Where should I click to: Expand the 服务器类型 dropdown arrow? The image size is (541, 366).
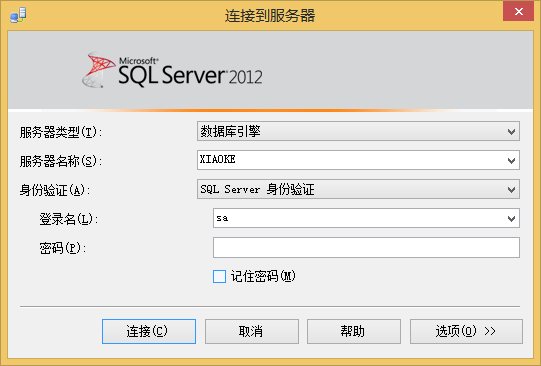(x=511, y=131)
